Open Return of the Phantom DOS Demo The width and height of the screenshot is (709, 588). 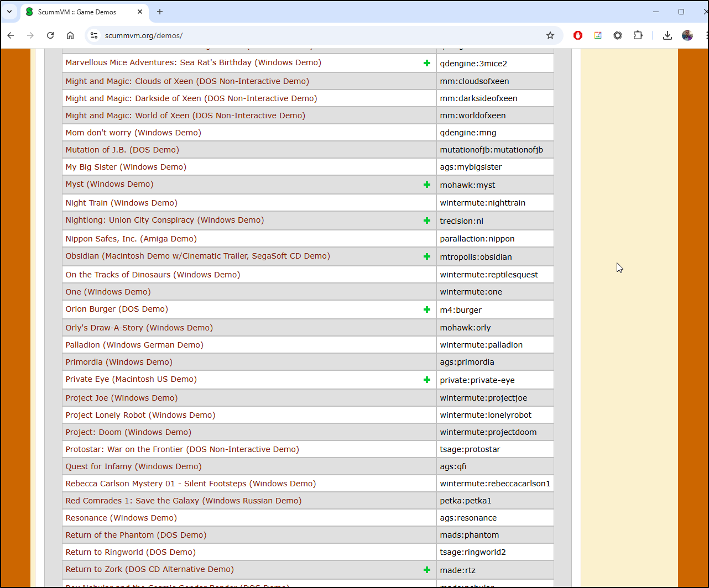pyautogui.click(x=136, y=535)
